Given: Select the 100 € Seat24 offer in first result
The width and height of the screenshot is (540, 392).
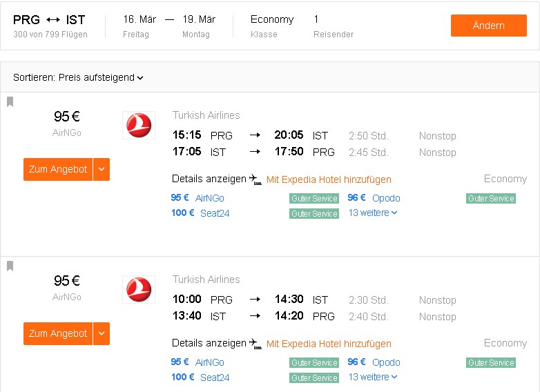Looking at the screenshot, I should point(200,213).
